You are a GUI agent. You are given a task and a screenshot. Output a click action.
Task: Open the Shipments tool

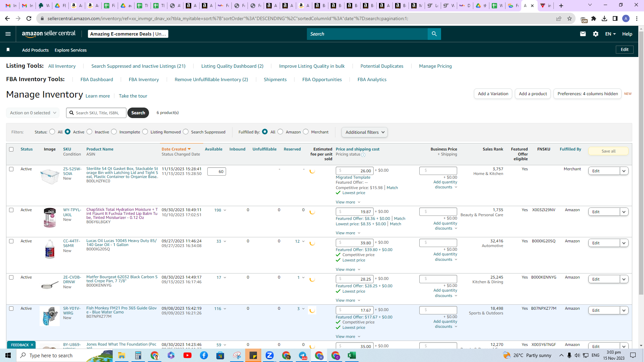pos(275,79)
